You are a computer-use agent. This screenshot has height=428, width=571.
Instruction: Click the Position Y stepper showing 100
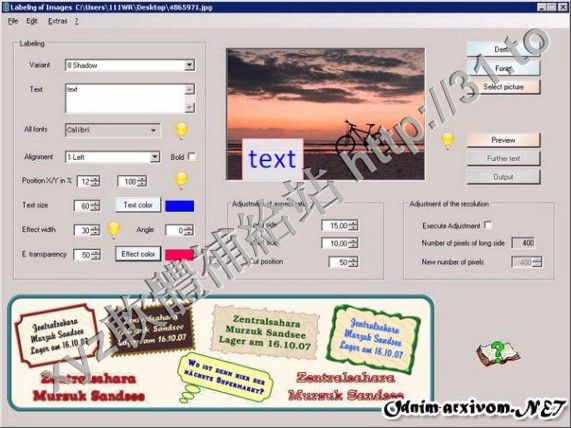click(x=132, y=181)
